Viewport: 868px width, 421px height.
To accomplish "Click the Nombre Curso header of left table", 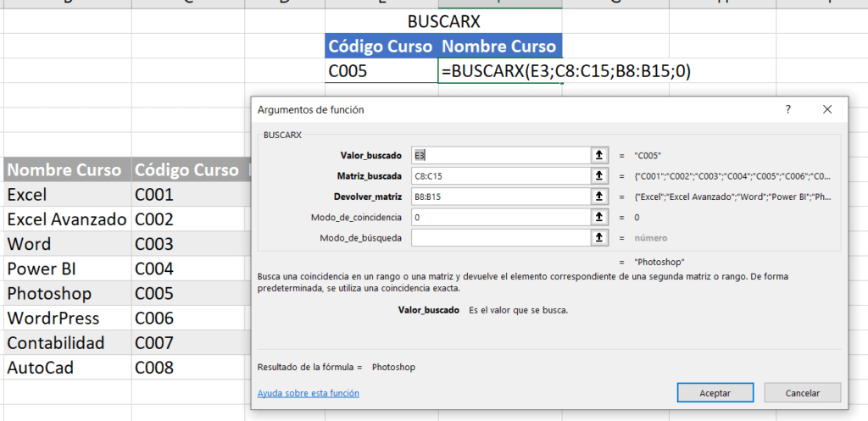I will 66,169.
